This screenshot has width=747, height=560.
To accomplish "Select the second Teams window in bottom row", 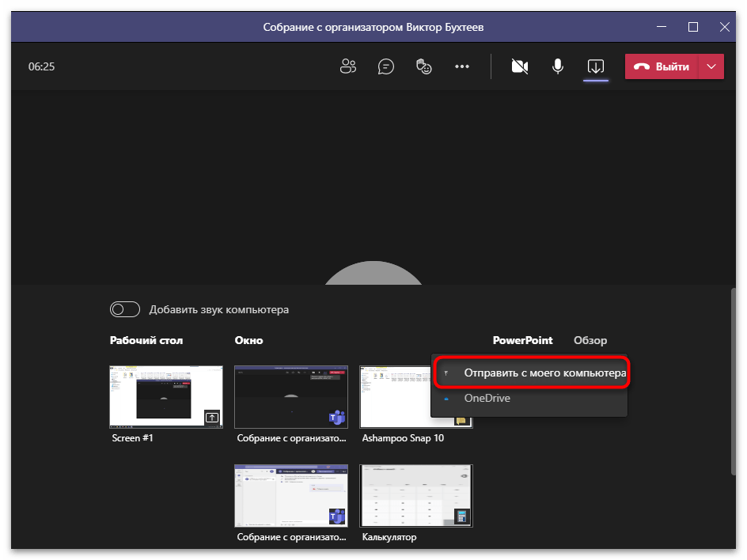I will (290, 495).
